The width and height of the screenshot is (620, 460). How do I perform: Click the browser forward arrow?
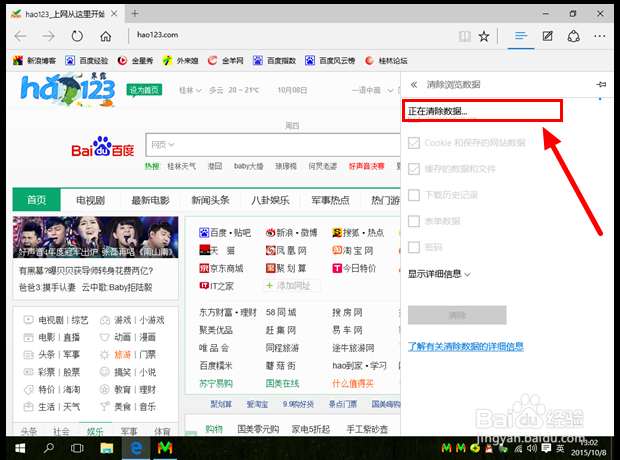[x=49, y=36]
